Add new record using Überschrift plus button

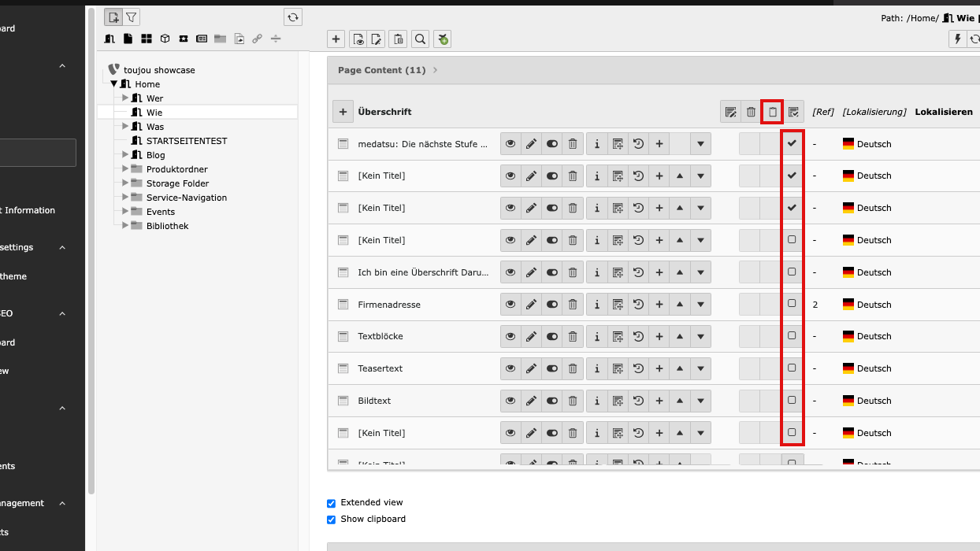343,112
